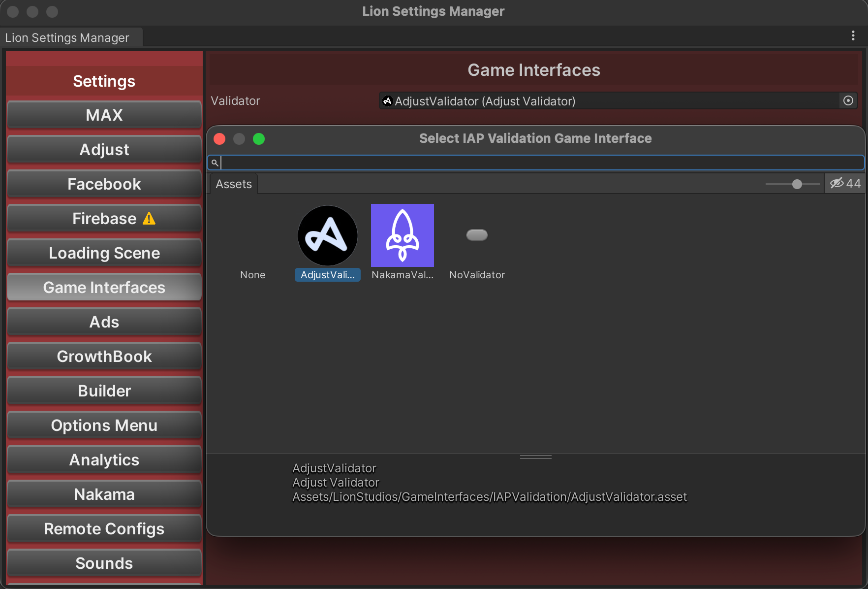Open the Nakama settings section
868x589 pixels.
tap(104, 494)
